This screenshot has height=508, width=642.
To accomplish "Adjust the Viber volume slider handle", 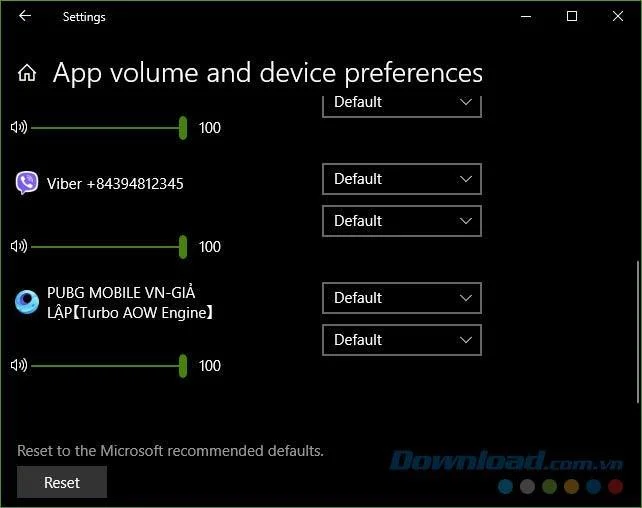I will [183, 247].
